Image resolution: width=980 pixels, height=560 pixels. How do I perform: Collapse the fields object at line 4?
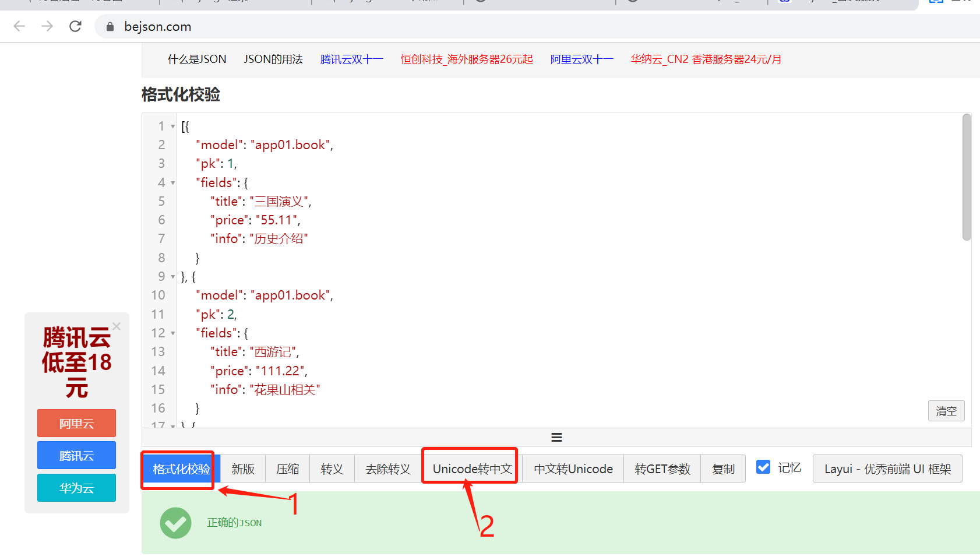pos(173,183)
